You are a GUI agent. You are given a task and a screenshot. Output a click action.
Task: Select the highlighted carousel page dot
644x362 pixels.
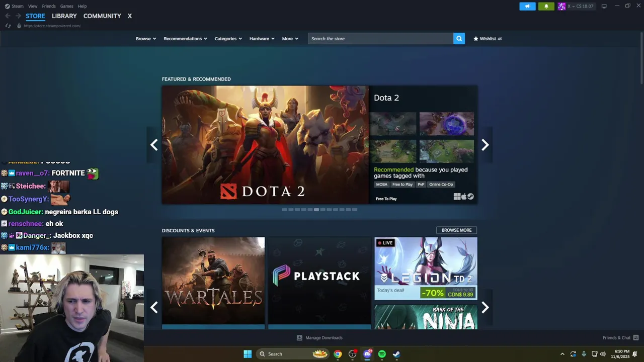[x=316, y=210]
